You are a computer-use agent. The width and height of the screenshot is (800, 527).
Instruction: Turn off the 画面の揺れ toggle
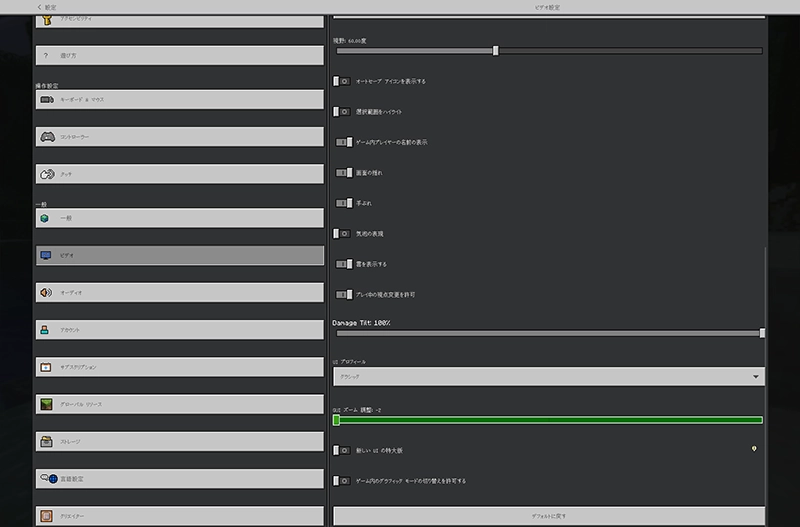344,173
